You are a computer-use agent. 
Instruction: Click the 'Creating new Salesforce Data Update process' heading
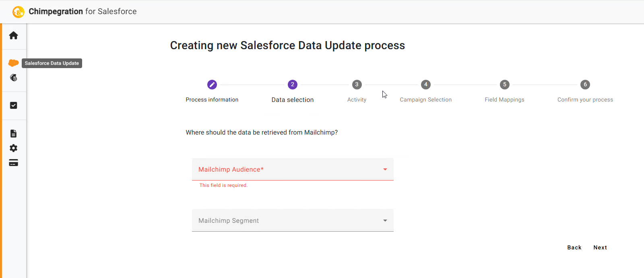287,46
